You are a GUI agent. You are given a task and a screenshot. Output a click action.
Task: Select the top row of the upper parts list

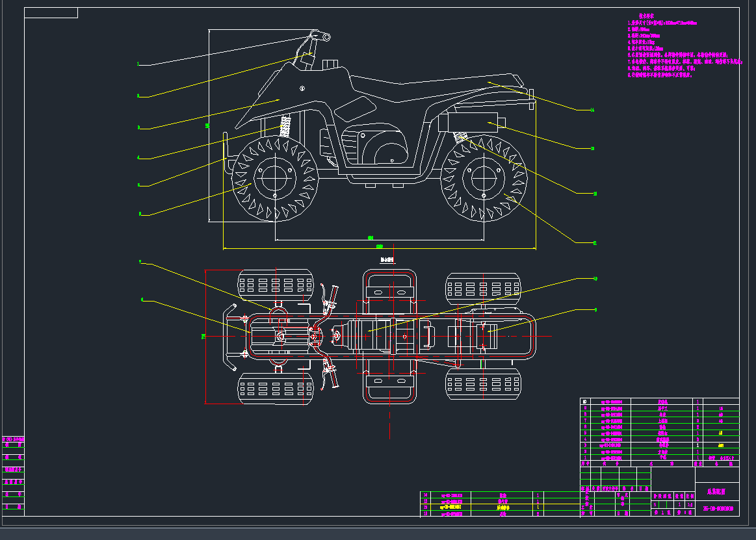tap(660, 401)
